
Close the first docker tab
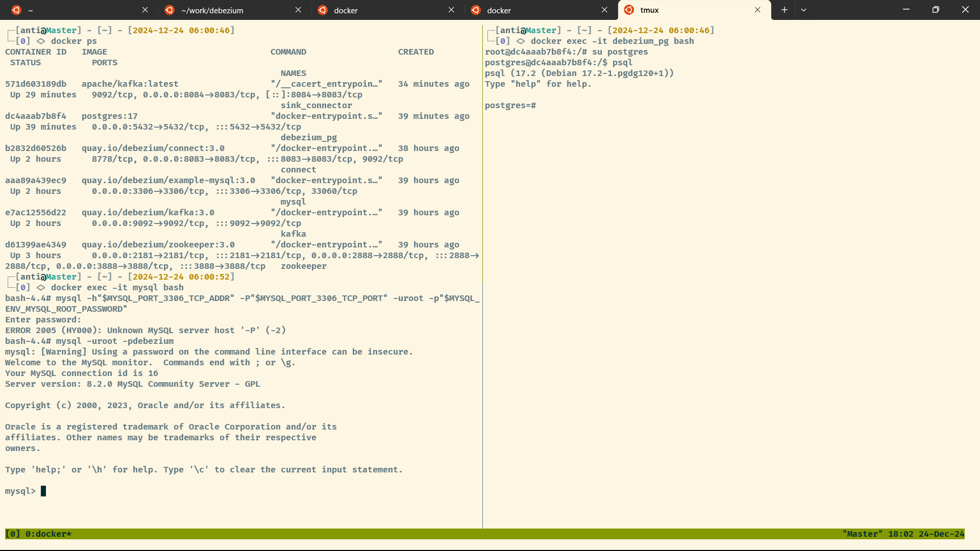[451, 10]
